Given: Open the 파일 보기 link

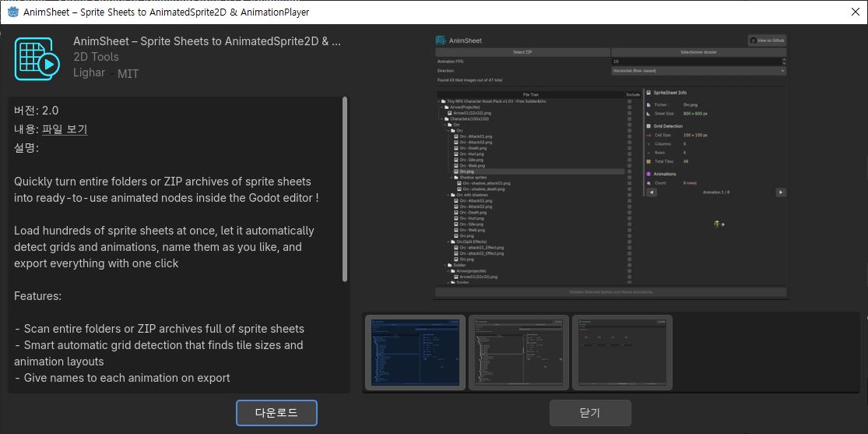Looking at the screenshot, I should click(x=65, y=129).
